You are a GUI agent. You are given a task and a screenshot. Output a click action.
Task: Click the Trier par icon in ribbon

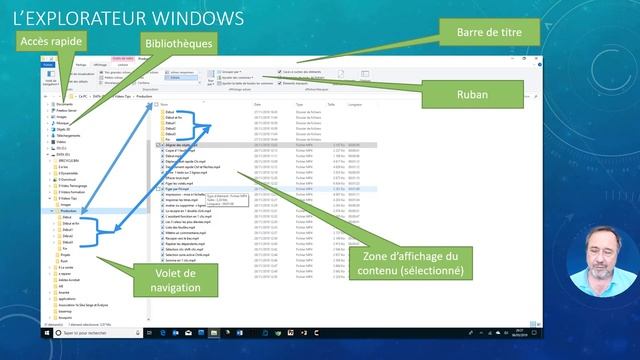pos(211,77)
